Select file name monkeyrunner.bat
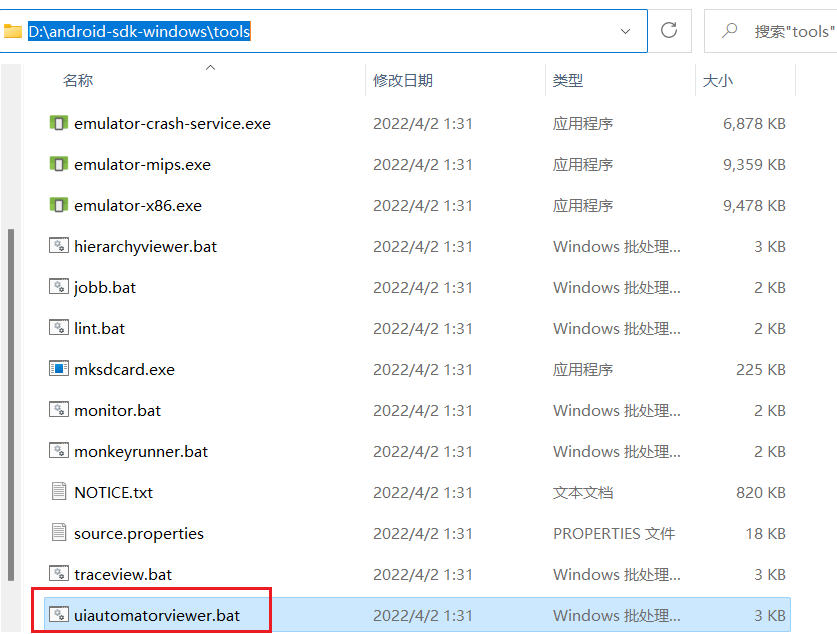Image resolution: width=837 pixels, height=634 pixels. tap(141, 451)
